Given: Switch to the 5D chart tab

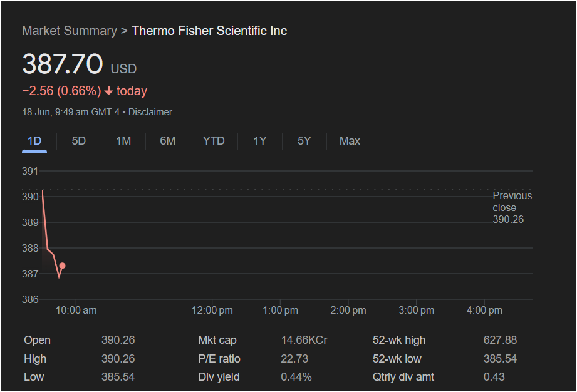Looking at the screenshot, I should coord(79,141).
